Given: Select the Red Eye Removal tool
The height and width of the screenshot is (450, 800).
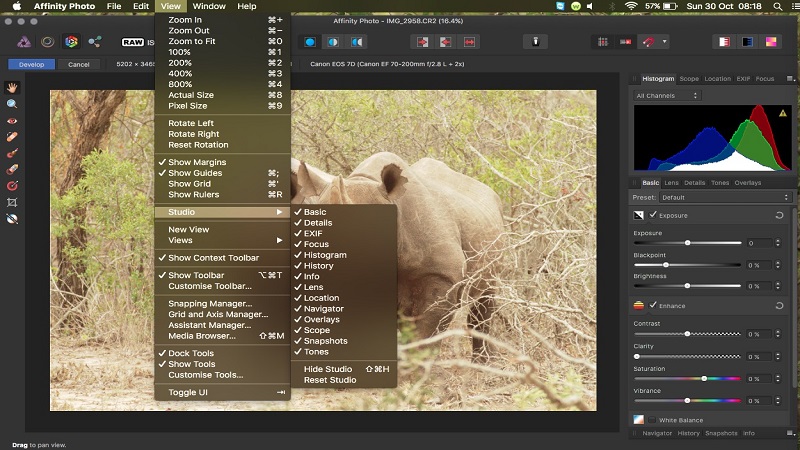Looking at the screenshot, I should click(12, 121).
